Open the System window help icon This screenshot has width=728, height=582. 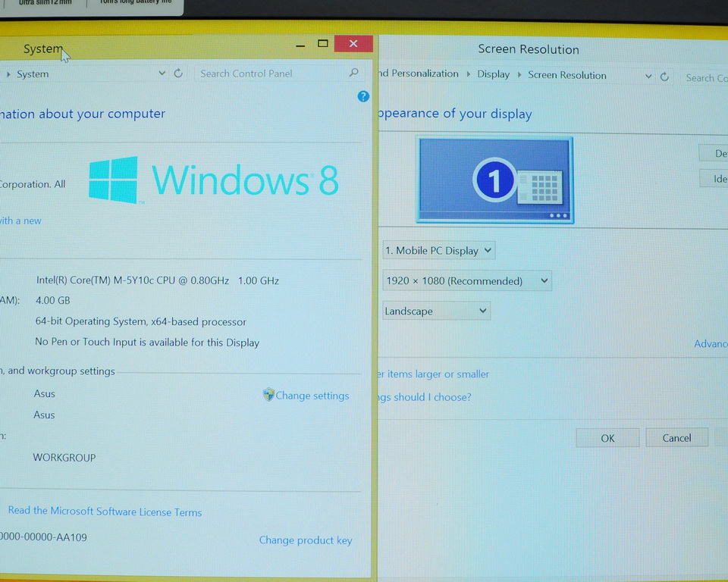pos(363,96)
